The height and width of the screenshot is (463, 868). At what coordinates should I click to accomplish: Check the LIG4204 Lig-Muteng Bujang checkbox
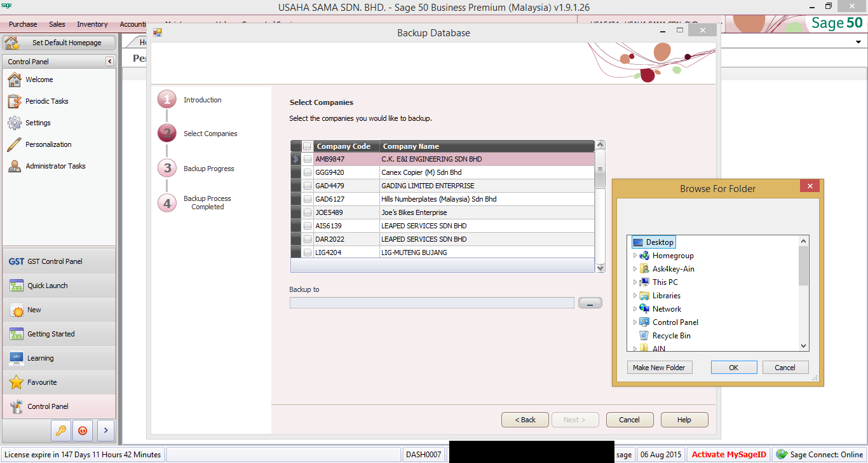coord(308,253)
